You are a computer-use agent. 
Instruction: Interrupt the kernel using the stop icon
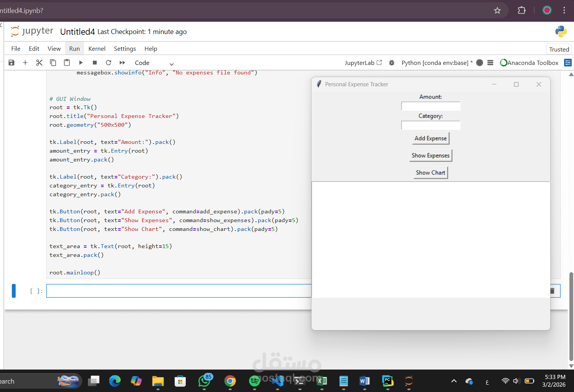click(94, 62)
